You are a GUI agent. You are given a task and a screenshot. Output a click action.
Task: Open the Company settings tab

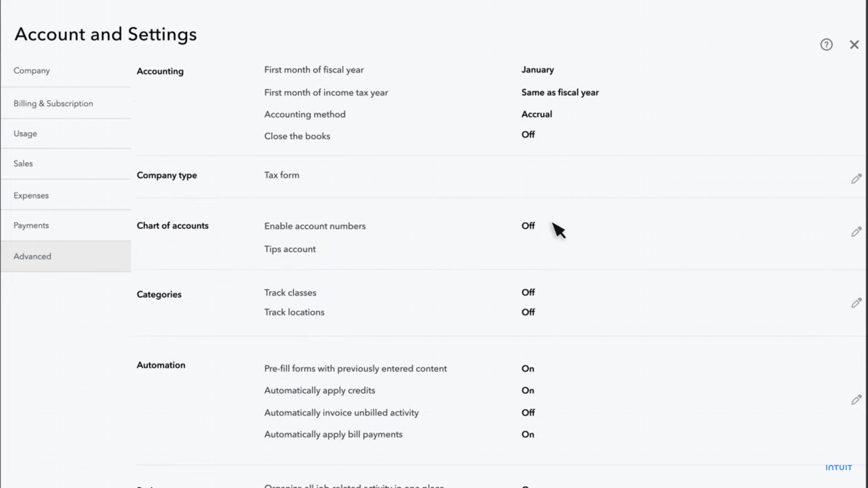pos(32,71)
